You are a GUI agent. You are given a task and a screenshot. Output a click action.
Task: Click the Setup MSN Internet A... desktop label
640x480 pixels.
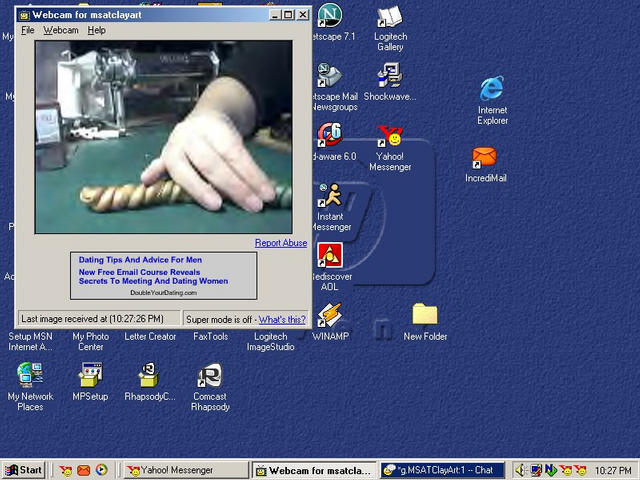point(30,342)
